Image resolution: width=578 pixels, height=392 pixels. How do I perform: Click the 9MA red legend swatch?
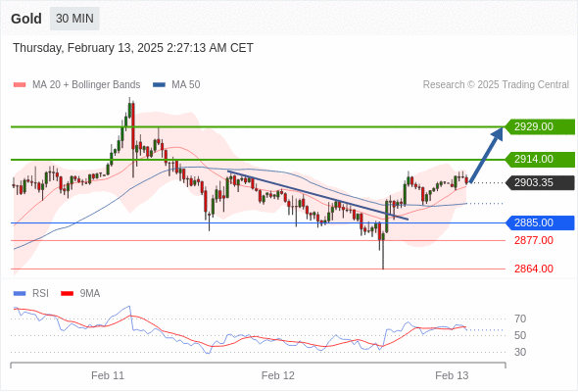[x=67, y=294]
